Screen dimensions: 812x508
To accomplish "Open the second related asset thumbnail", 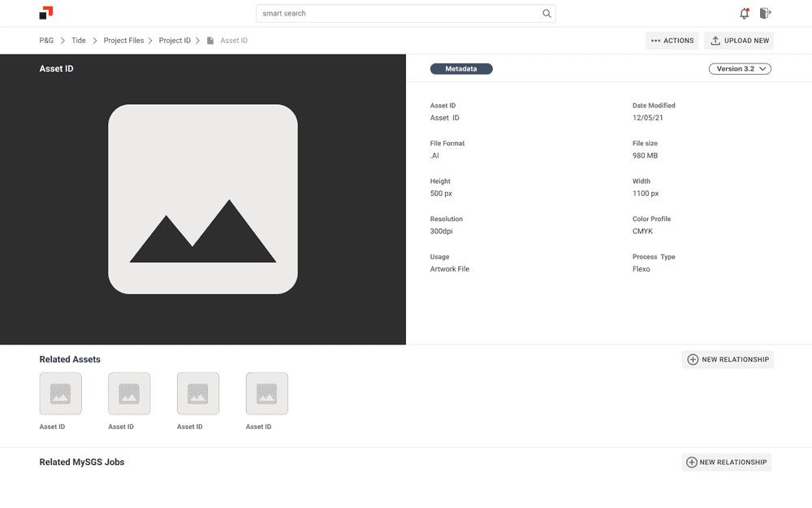I will 129,393.
